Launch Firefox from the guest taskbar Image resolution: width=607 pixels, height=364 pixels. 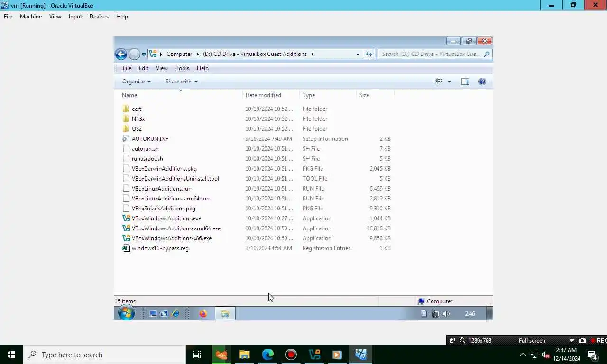point(203,314)
